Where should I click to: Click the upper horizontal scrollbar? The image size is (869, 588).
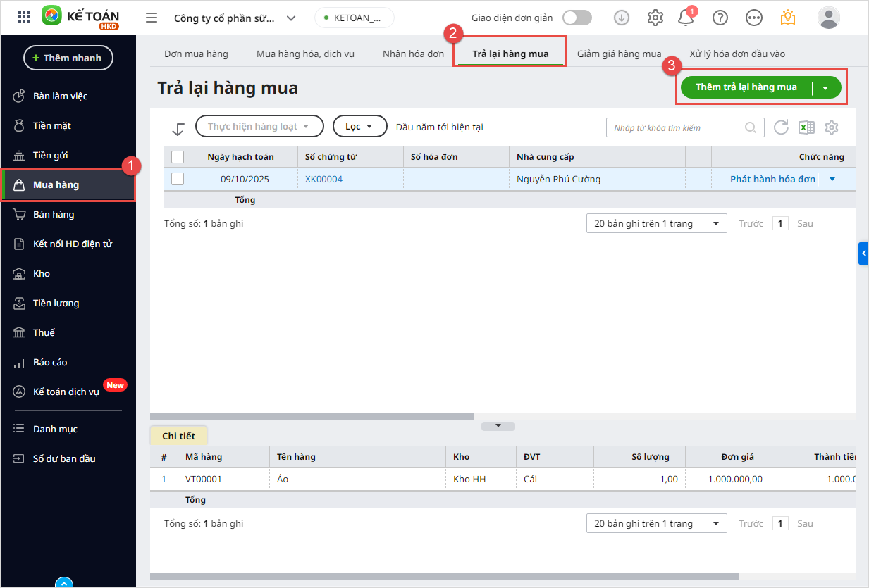pos(312,417)
